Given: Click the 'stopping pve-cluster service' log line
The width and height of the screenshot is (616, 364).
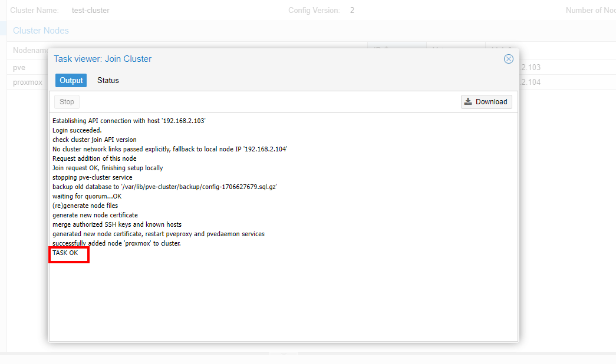Looking at the screenshot, I should tap(93, 177).
